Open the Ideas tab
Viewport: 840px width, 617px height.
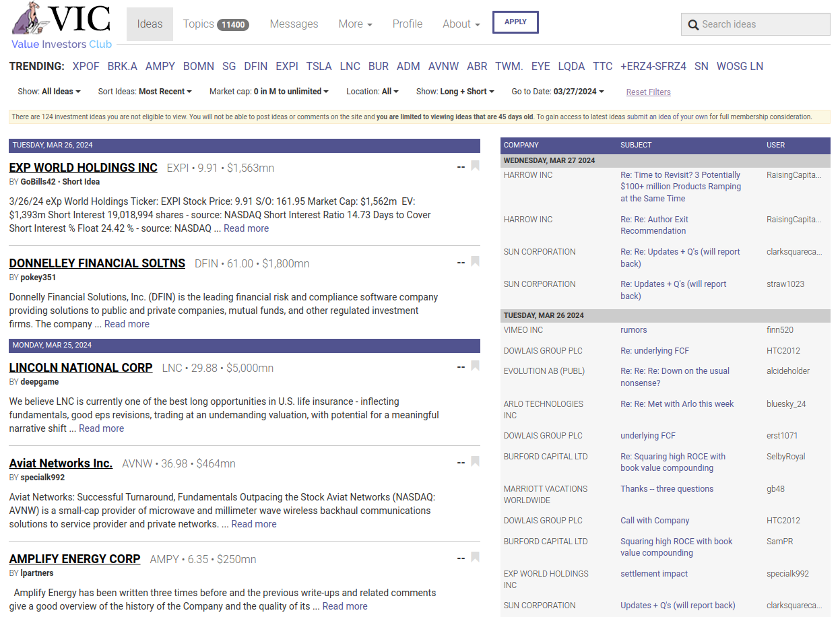[150, 24]
